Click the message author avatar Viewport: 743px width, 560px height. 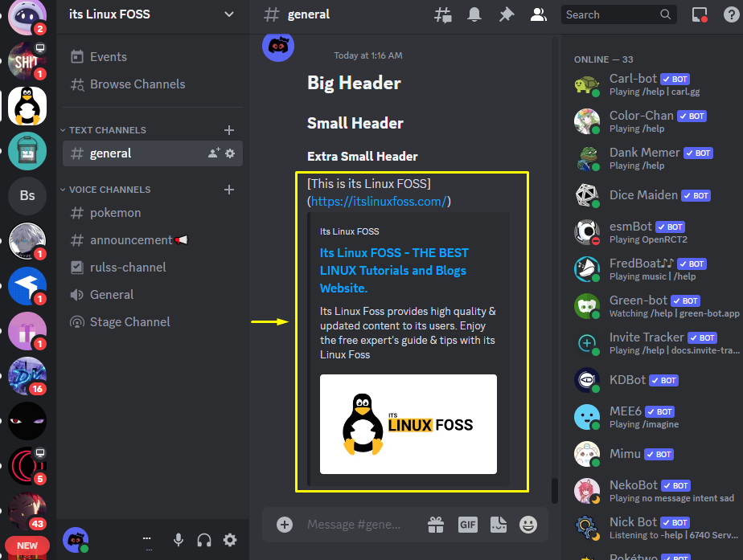click(x=278, y=47)
